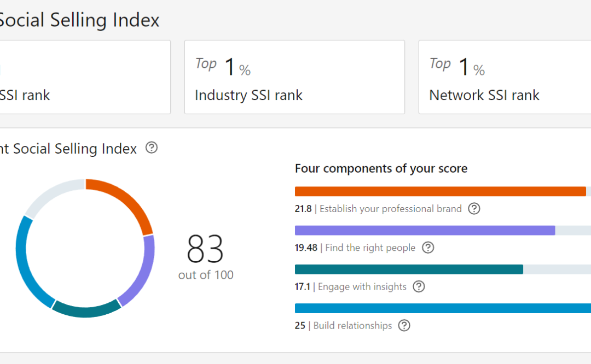This screenshot has height=364, width=591.
Task: Open help tooltip for Build relationships
Action: [404, 325]
